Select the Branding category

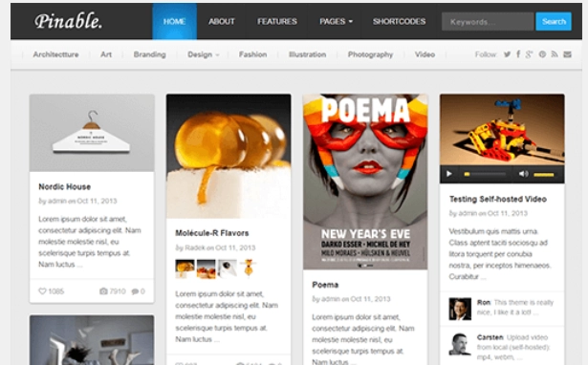pos(149,54)
